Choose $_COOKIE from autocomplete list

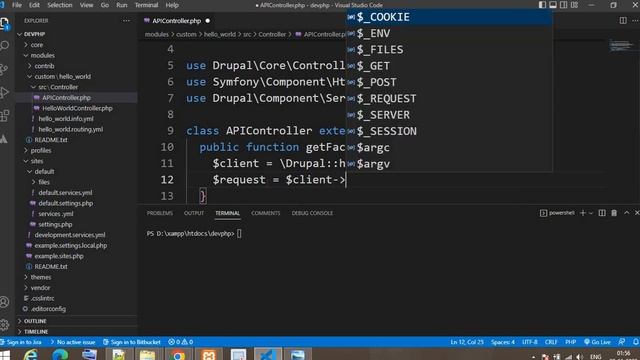pyautogui.click(x=449, y=17)
